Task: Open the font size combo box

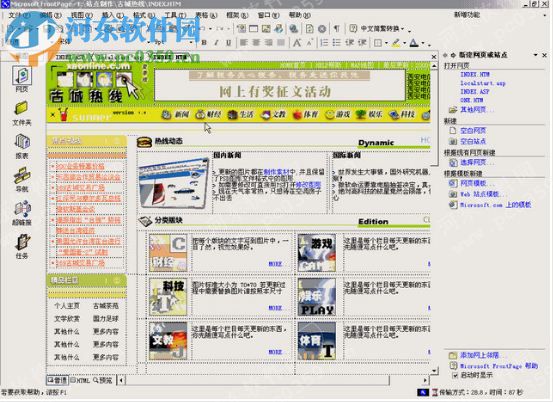Action: pos(174,42)
